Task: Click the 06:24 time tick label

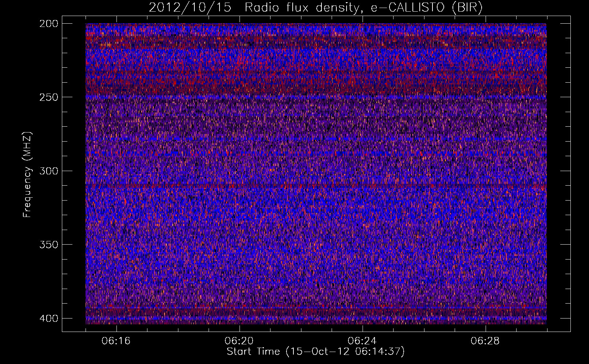Action: [x=362, y=341]
